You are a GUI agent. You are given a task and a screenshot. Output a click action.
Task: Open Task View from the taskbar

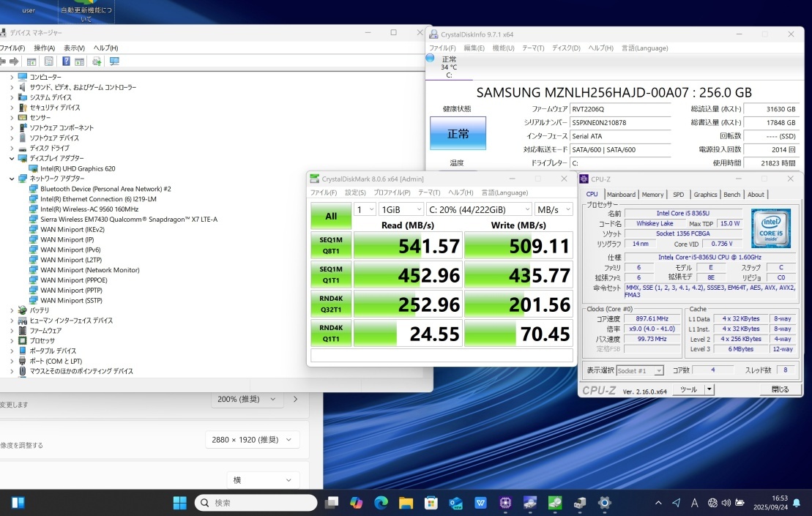(x=332, y=503)
